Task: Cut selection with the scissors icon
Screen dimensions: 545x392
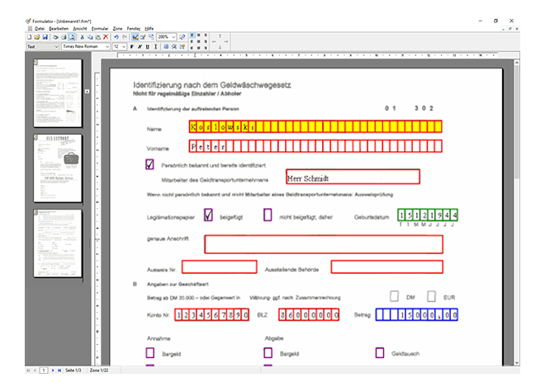Action: (x=82, y=37)
